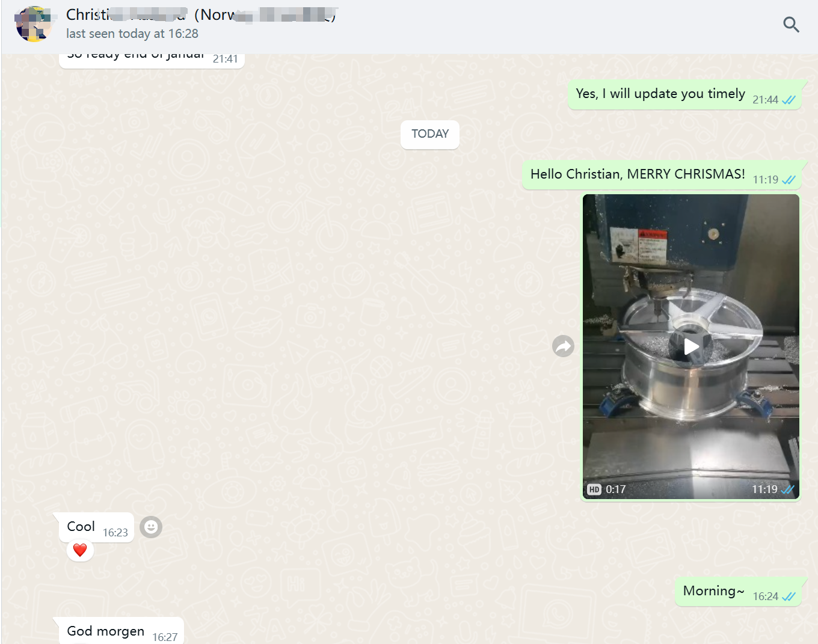Select the "Morning~" message bubble
The height and width of the screenshot is (644, 818).
click(713, 591)
